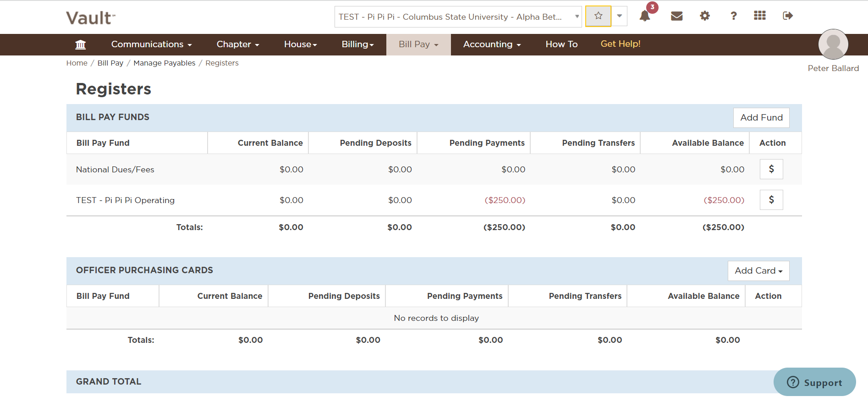The width and height of the screenshot is (868, 402).
Task: Open the chapter selection combo box
Action: [458, 17]
